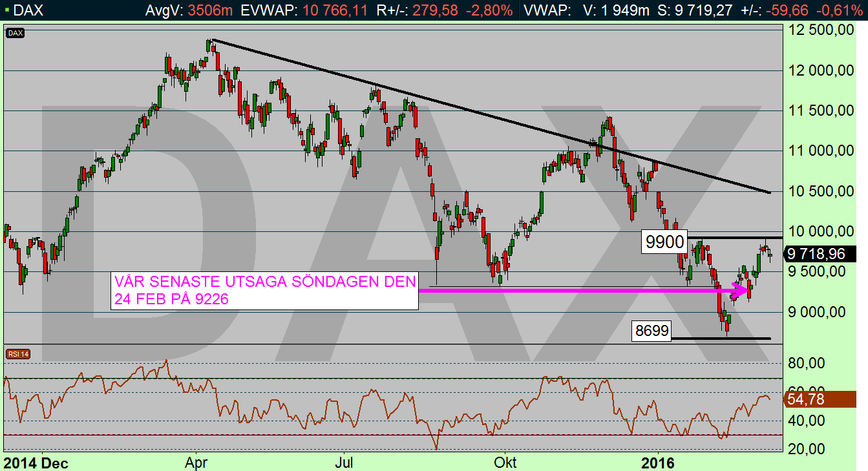This screenshot has width=868, height=471.
Task: Click the VWAP label in header
Action: coord(547,10)
